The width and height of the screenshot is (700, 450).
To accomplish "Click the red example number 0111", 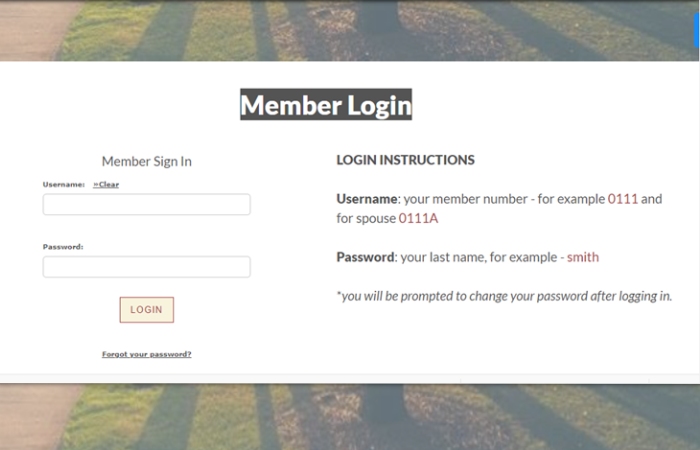I will click(623, 199).
